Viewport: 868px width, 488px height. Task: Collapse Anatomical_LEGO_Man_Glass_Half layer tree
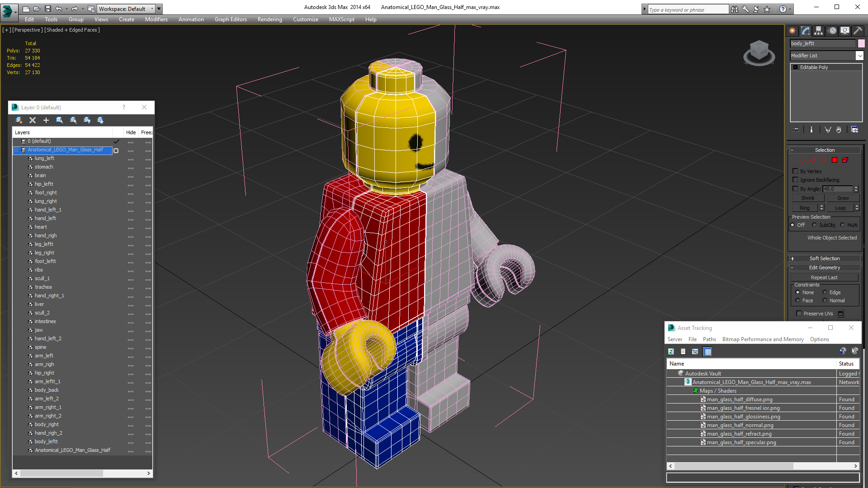coord(16,150)
